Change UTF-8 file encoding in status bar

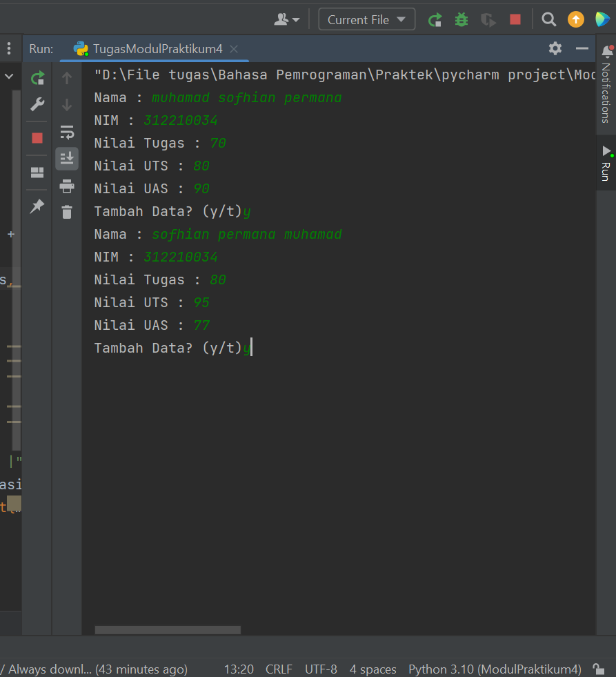(x=320, y=669)
